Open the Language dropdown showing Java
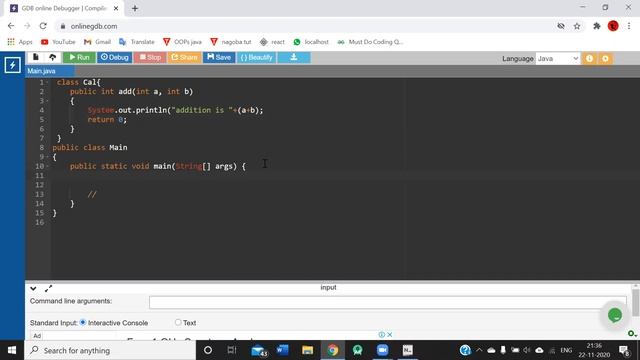Image resolution: width=640 pixels, height=360 pixels. click(x=558, y=58)
